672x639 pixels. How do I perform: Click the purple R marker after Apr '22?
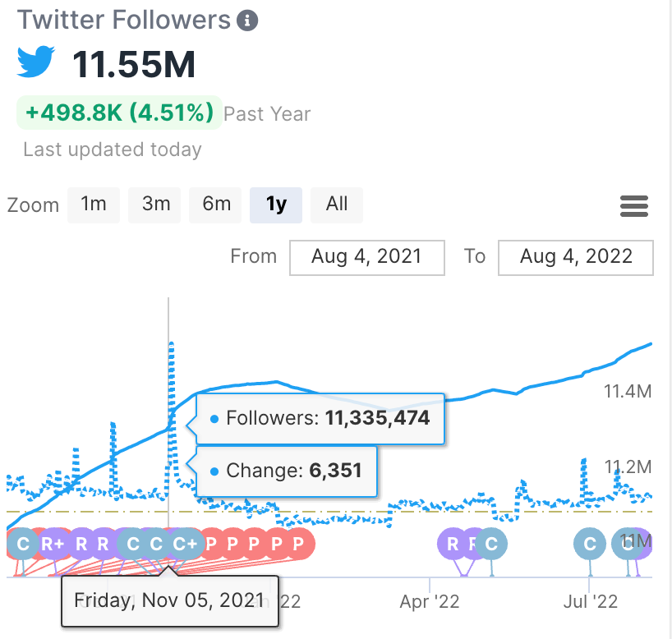click(x=452, y=544)
